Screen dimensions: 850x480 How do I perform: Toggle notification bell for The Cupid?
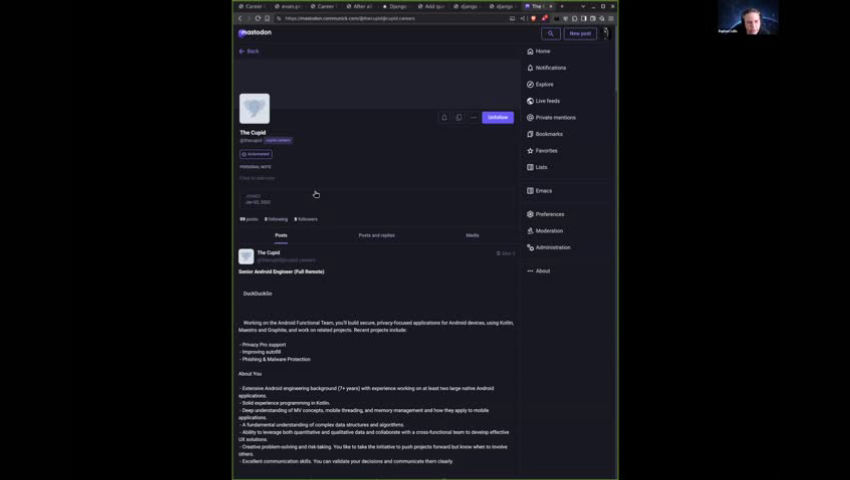point(444,118)
